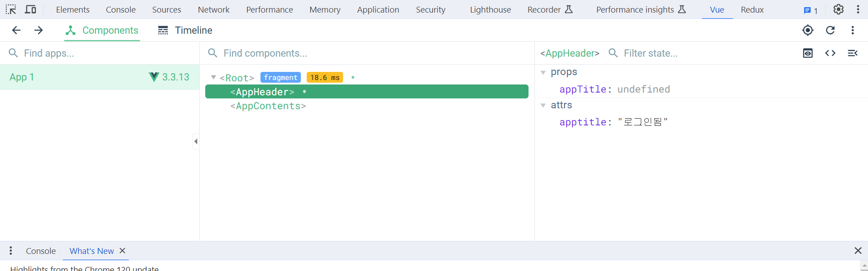The image size is (868, 271).
Task: Go forward with the right arrow
Action: (39, 30)
